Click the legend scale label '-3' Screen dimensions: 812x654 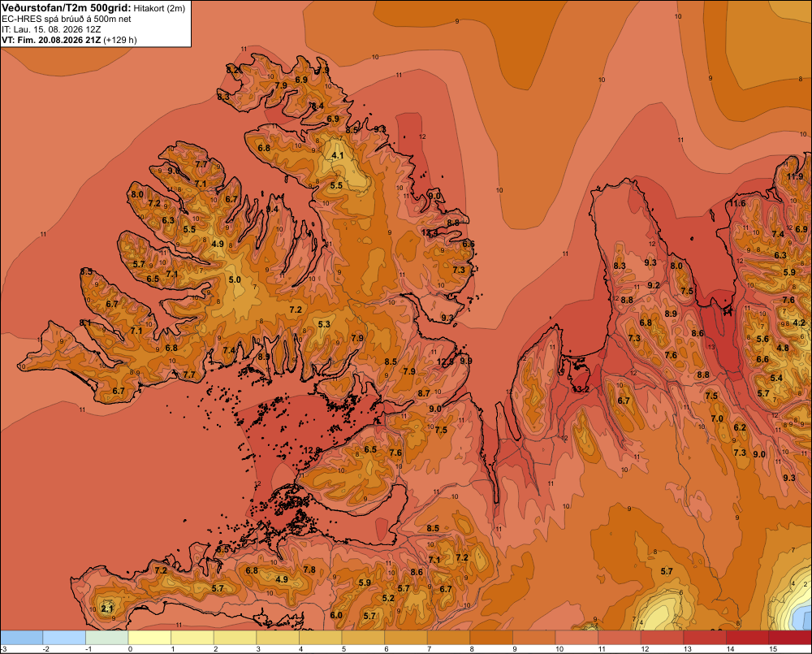click(3, 649)
